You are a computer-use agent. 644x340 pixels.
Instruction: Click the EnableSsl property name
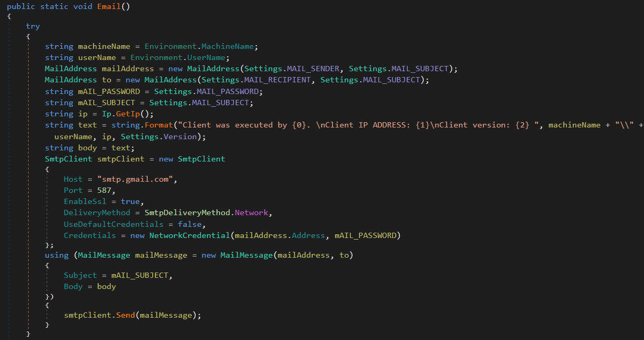[x=85, y=201]
